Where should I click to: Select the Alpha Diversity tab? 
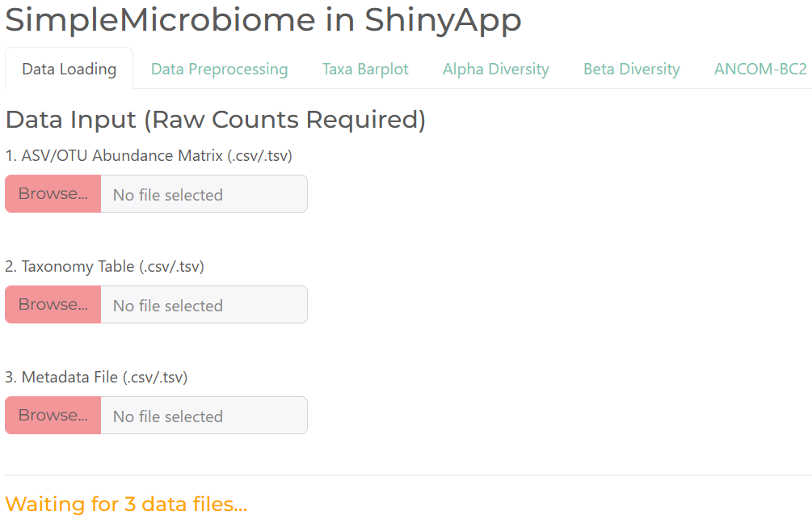click(495, 69)
